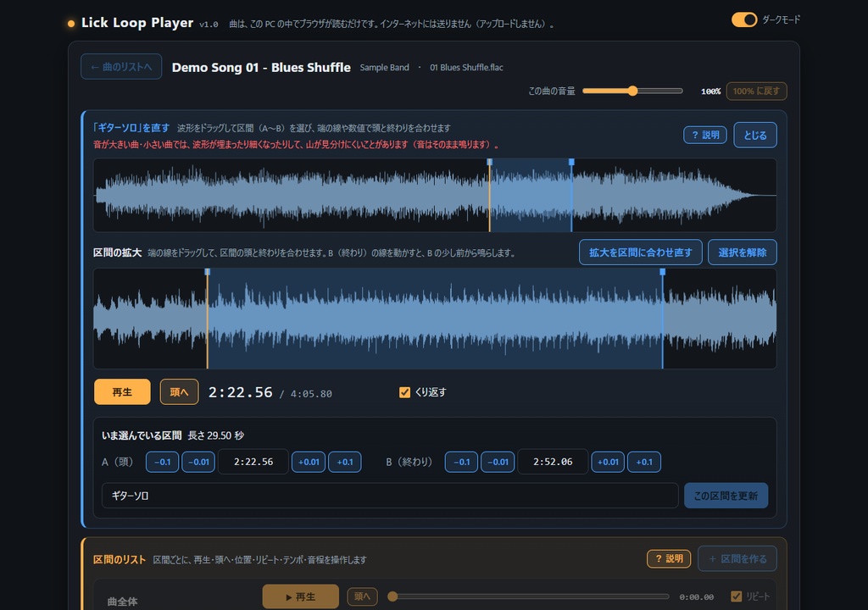The width and height of the screenshot is (868, 610).
Task: Click the この曲の音量 volume slider
Action: click(632, 91)
